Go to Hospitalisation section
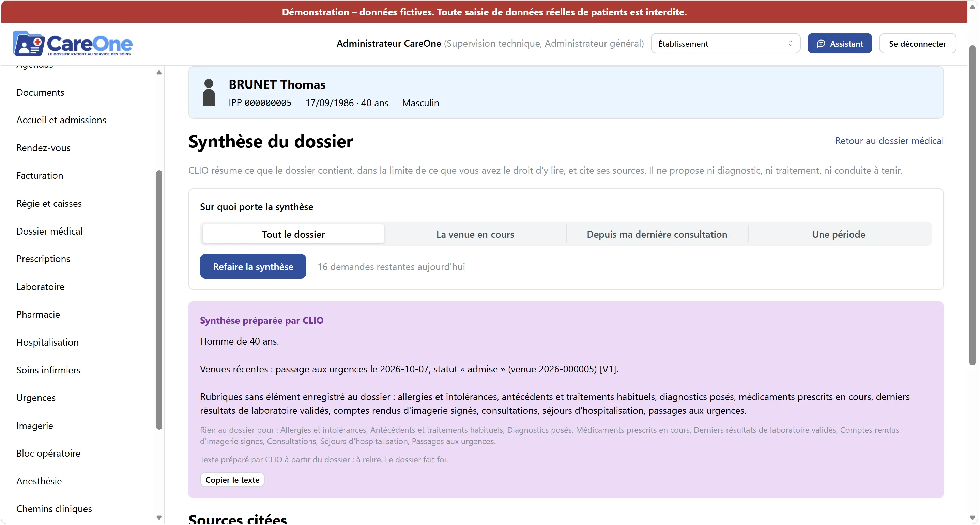The image size is (980, 525). pyautogui.click(x=48, y=342)
